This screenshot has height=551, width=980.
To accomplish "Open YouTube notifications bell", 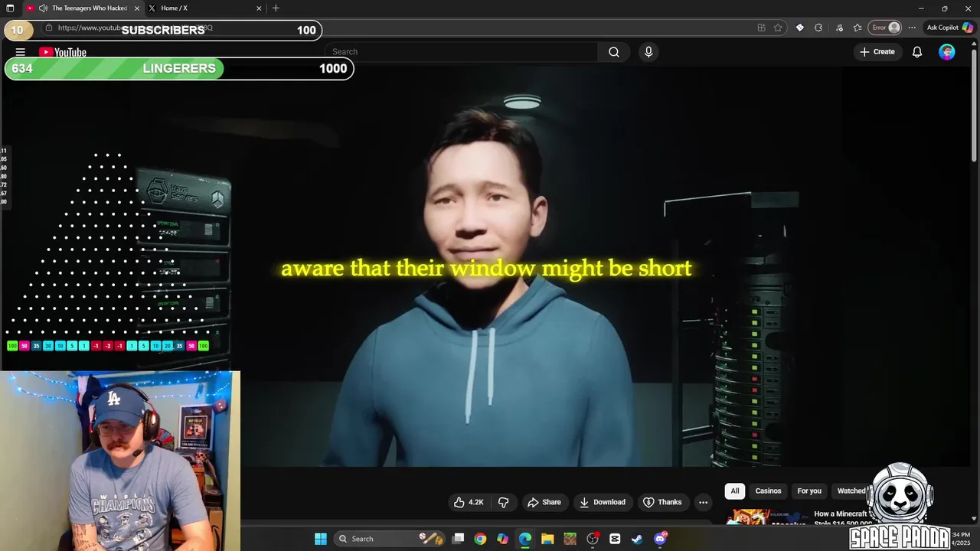I will [916, 52].
